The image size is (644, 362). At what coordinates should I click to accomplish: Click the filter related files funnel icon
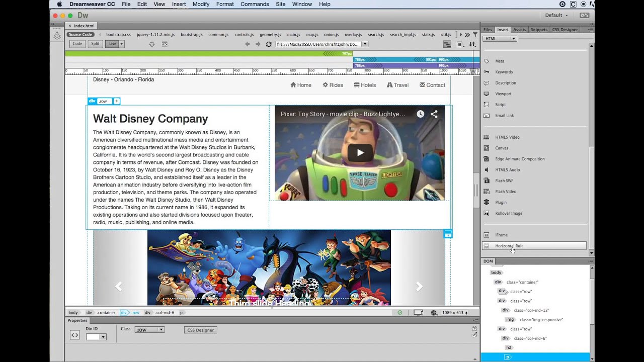(474, 34)
